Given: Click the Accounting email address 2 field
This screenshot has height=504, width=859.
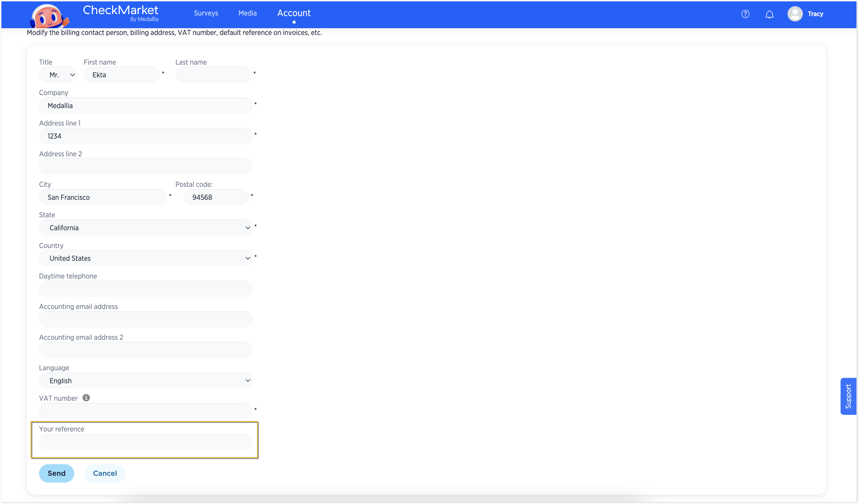Looking at the screenshot, I should [145, 350].
